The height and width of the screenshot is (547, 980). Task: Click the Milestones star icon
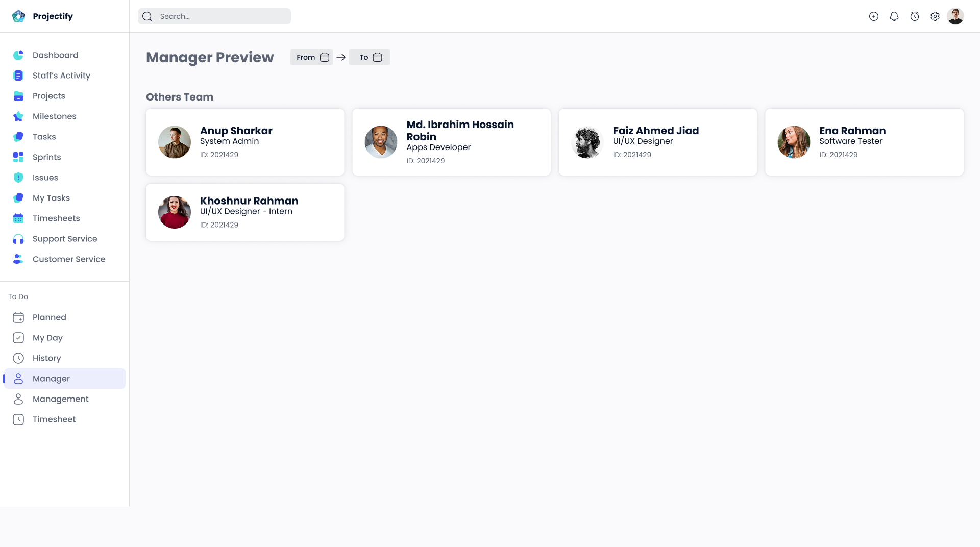point(18,116)
